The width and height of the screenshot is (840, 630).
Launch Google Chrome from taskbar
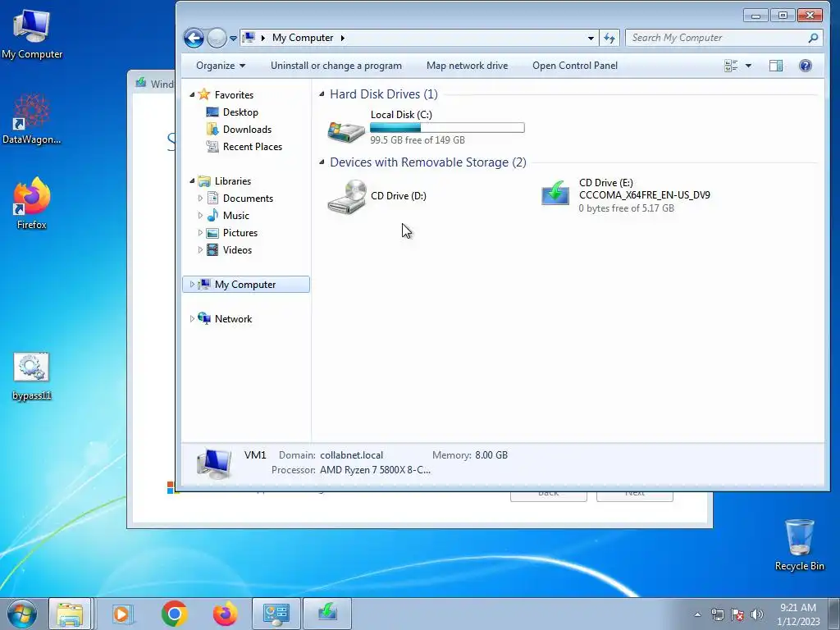tap(174, 614)
